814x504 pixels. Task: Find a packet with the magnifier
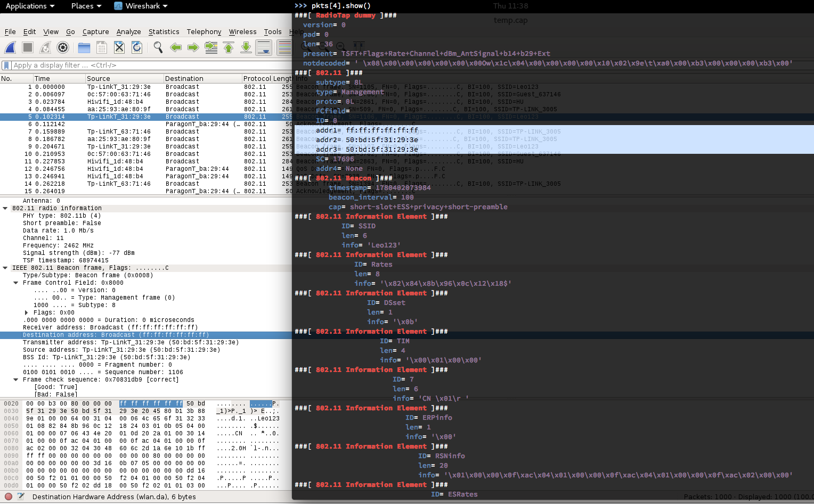(158, 47)
